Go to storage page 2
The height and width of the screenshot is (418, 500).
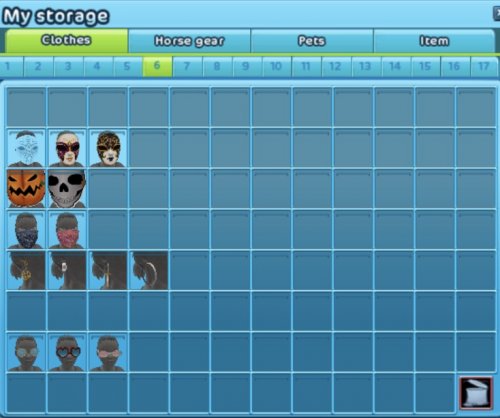point(38,66)
